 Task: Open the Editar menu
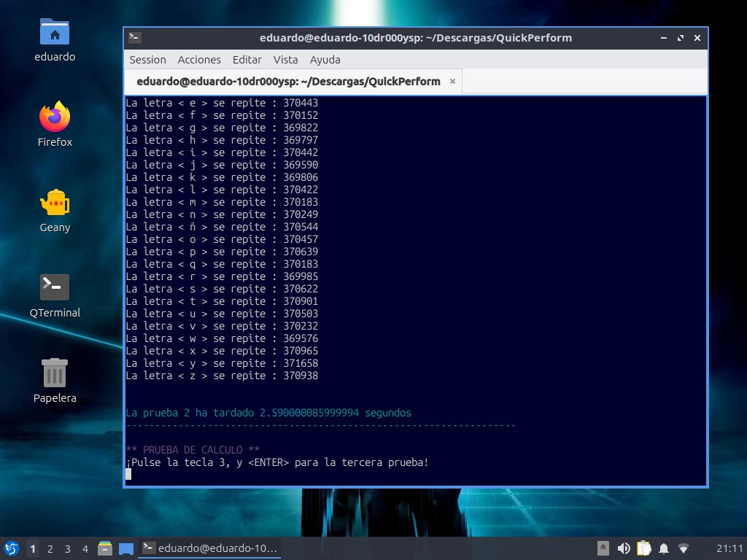tap(247, 60)
